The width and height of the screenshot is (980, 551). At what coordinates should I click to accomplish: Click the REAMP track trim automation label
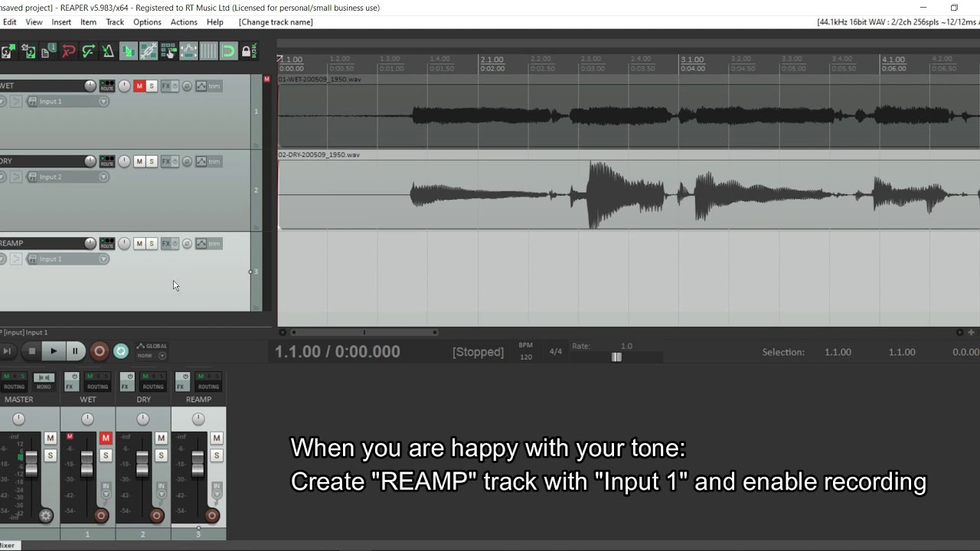pos(214,243)
